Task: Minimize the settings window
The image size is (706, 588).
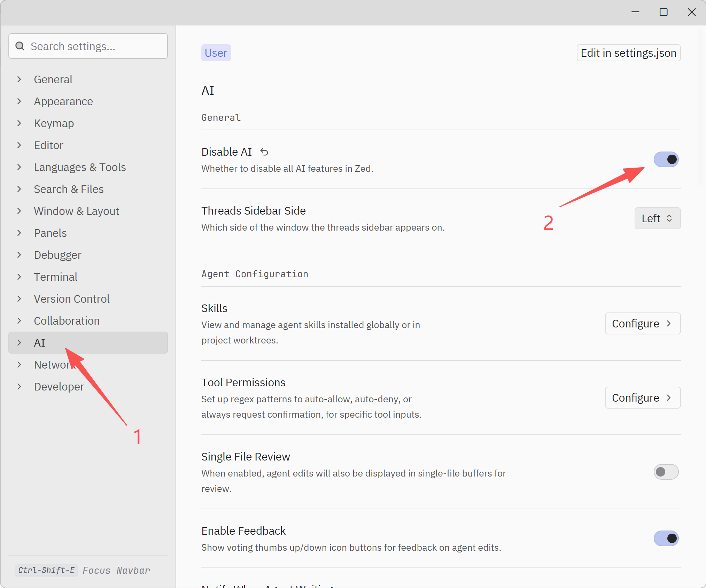Action: pos(635,12)
